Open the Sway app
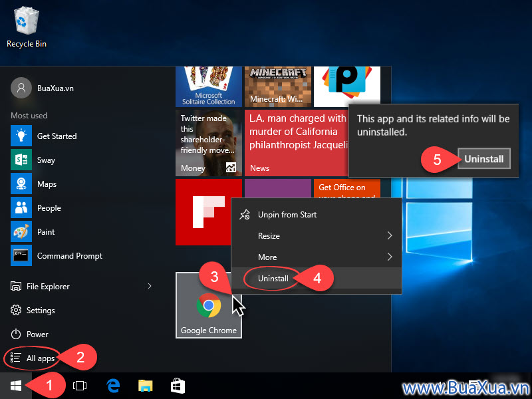532x399 pixels. [x=46, y=160]
